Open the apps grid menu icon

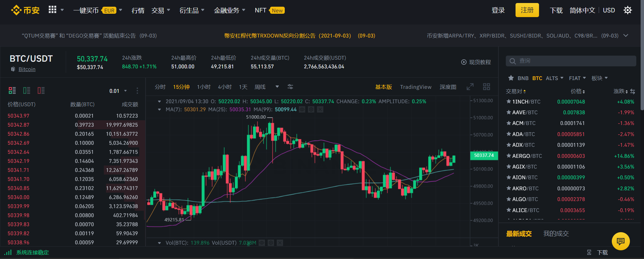tap(52, 10)
